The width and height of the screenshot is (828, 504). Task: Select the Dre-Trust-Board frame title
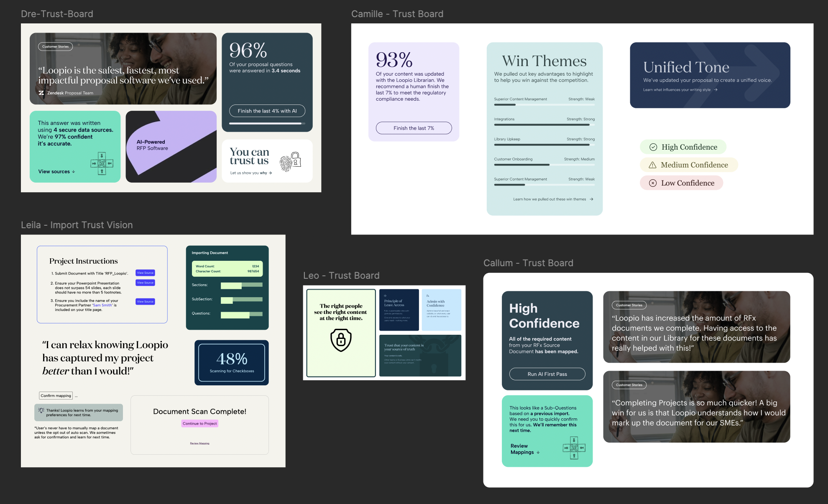click(x=57, y=14)
